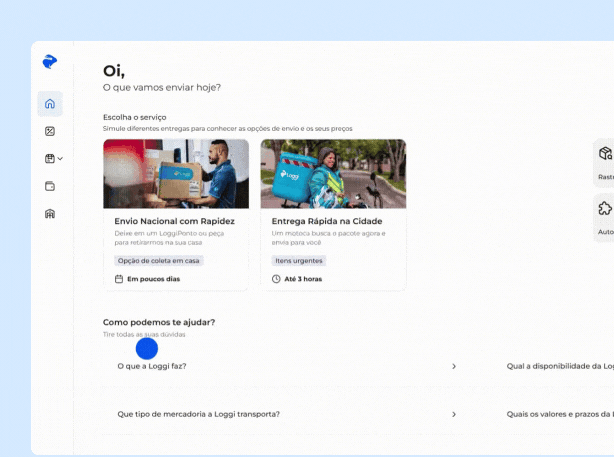
Task: Open 'Quais os valores e prazos' question
Action: [x=560, y=414]
